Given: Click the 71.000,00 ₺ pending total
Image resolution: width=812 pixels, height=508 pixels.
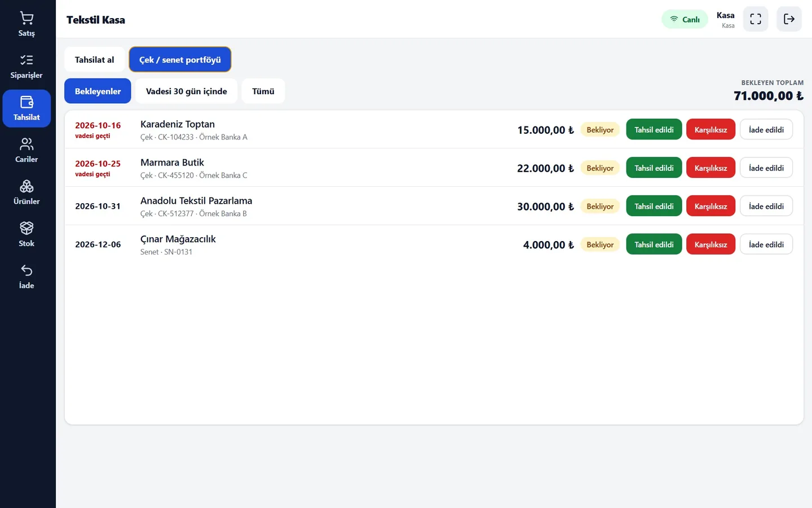Looking at the screenshot, I should point(769,96).
